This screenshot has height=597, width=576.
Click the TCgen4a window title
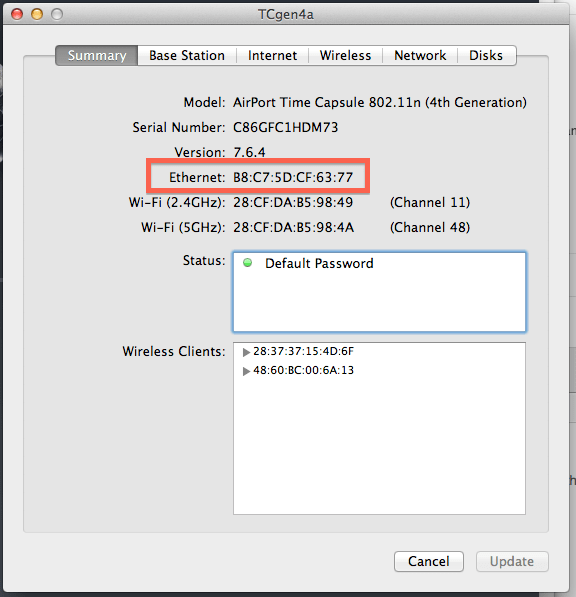click(286, 14)
